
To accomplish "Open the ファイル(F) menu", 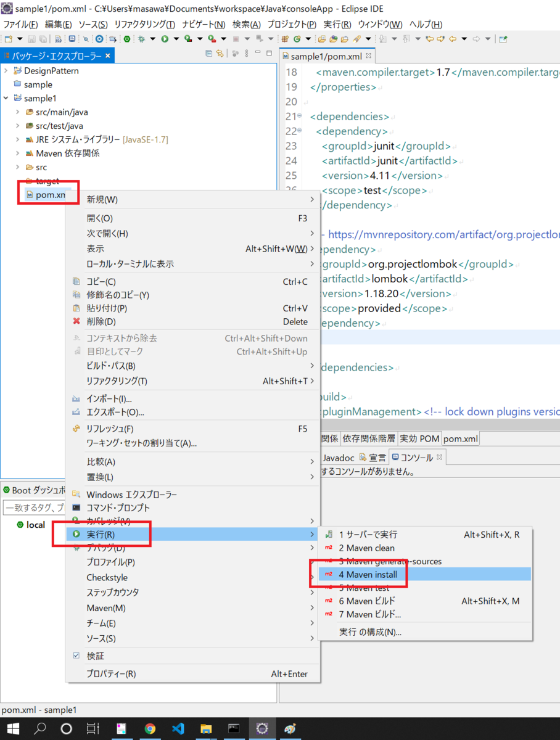I will click(x=20, y=24).
